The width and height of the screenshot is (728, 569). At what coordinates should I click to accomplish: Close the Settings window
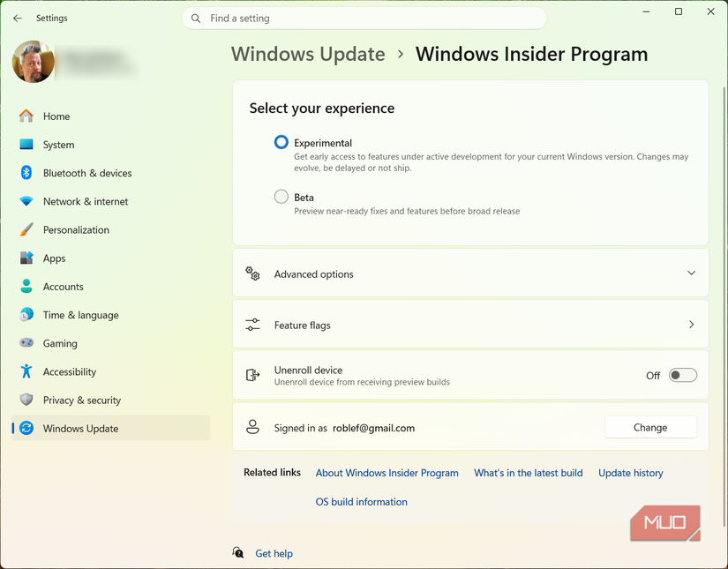tap(711, 11)
